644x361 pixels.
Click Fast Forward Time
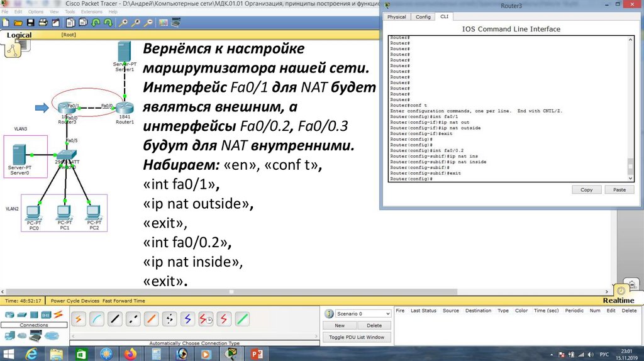[124, 301]
